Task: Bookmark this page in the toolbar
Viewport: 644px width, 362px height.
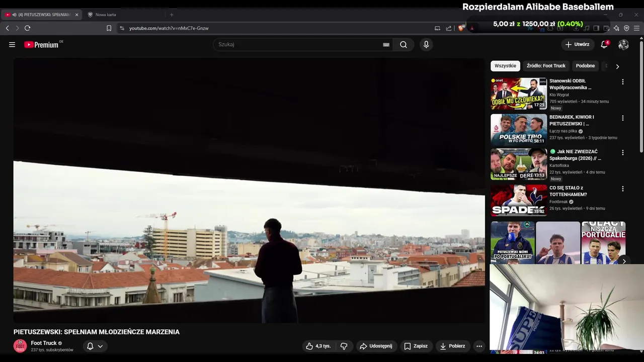Action: (x=109, y=28)
